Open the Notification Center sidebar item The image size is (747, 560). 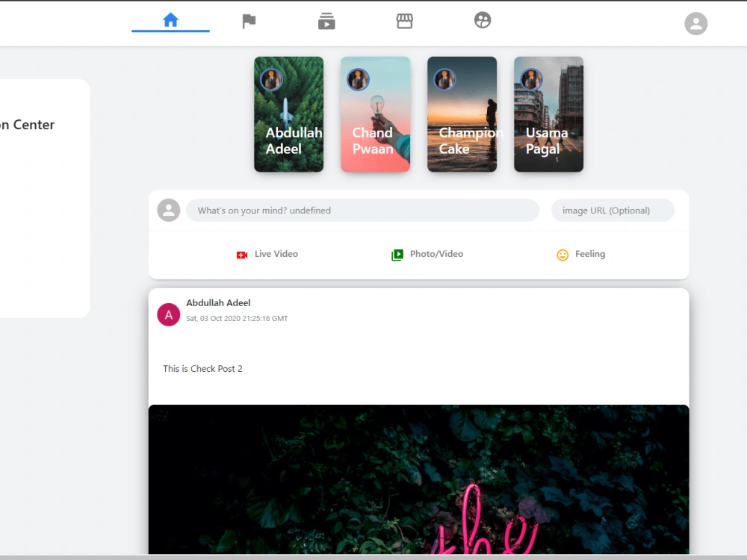click(28, 125)
